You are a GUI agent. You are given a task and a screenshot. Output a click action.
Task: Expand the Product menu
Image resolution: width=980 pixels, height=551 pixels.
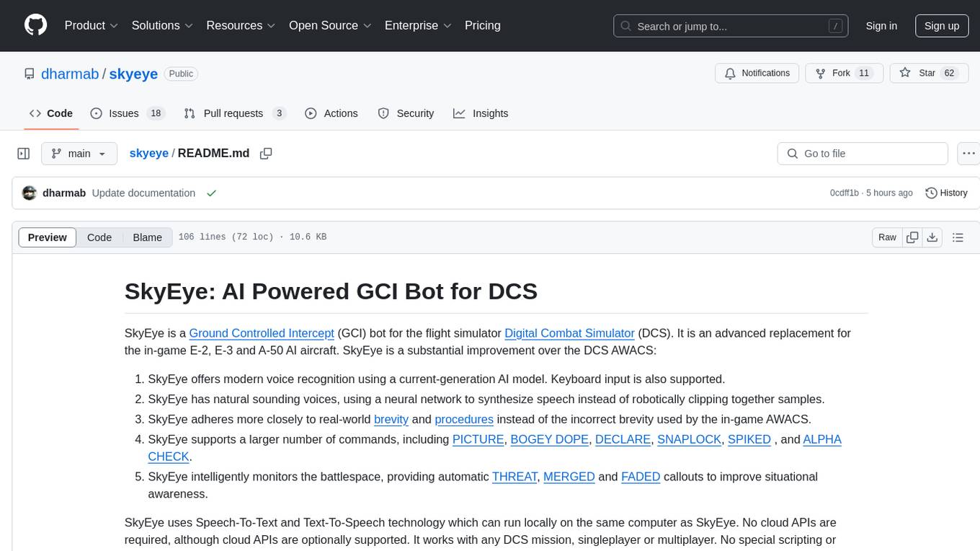click(92, 25)
